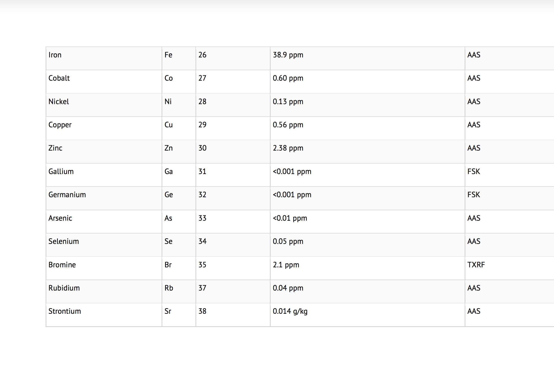Select atomic number 27 for Cobalt
The height and width of the screenshot is (392, 554).
tap(202, 78)
